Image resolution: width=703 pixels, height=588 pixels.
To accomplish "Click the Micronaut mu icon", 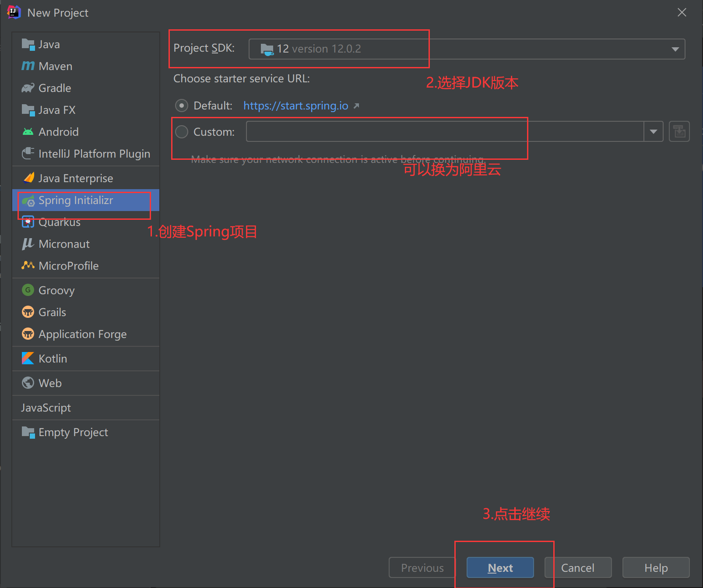I will pos(28,244).
